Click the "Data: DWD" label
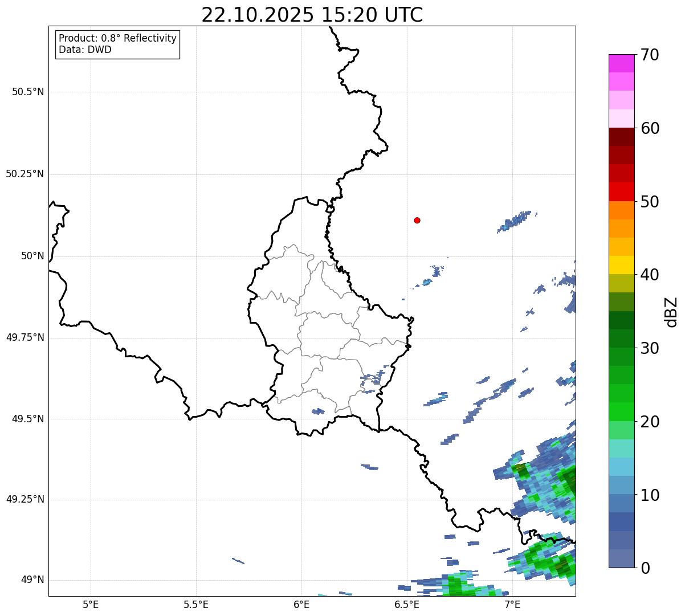 [x=85, y=50]
